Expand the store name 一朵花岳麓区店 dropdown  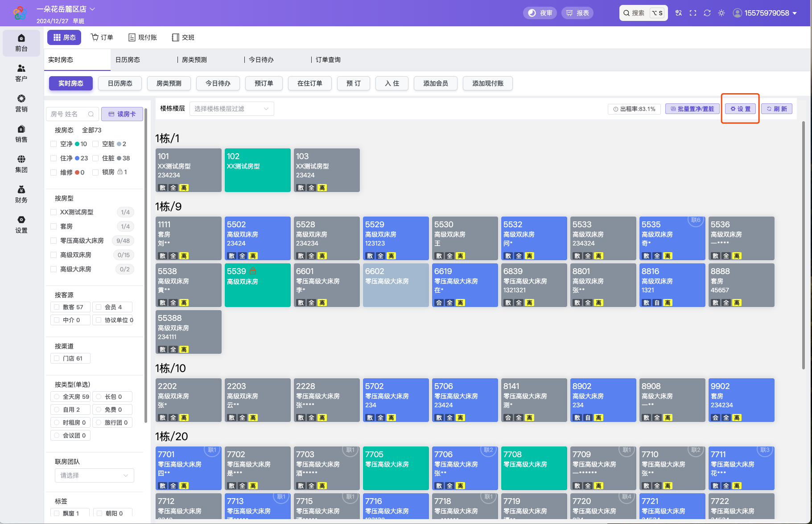click(66, 9)
